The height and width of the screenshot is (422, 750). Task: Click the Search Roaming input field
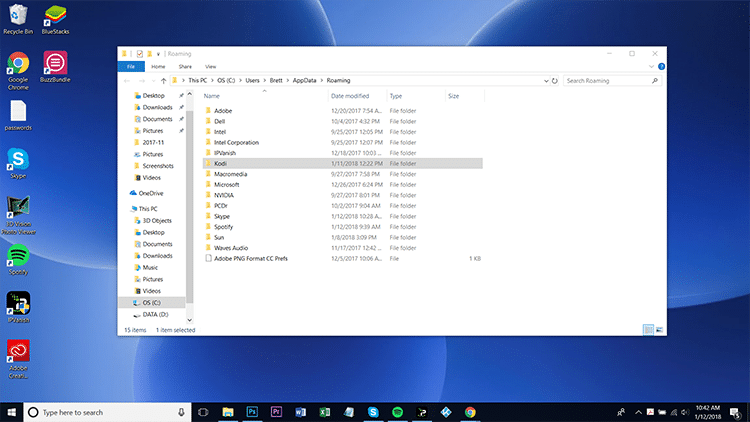[x=612, y=81]
